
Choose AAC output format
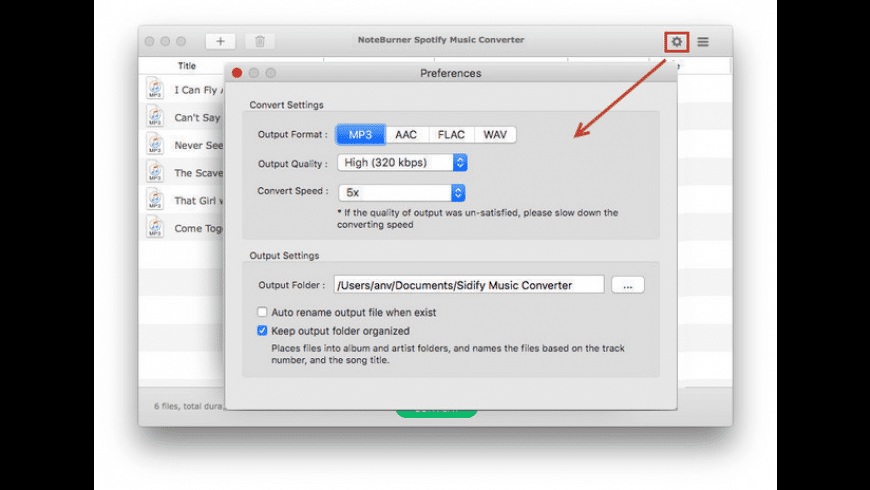pyautogui.click(x=406, y=135)
